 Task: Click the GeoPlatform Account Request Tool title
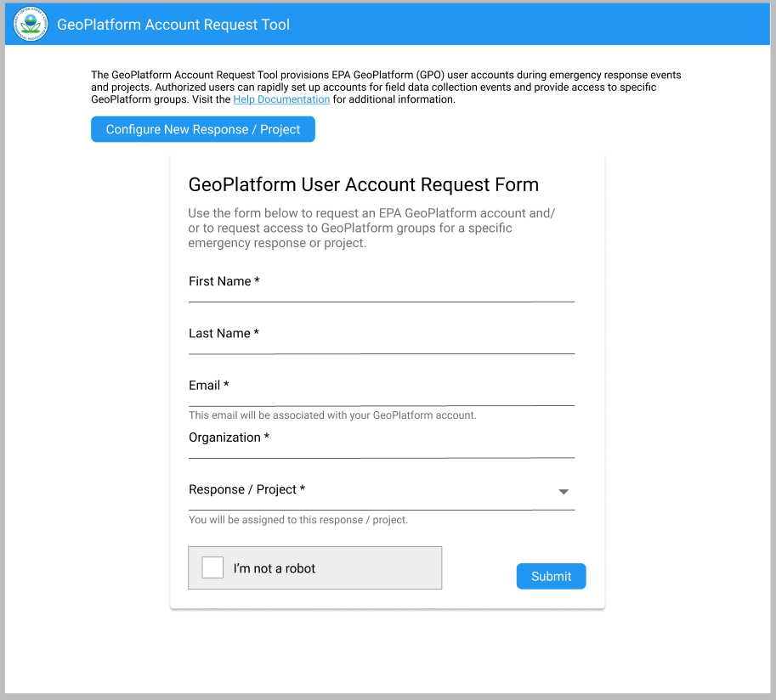click(x=173, y=25)
